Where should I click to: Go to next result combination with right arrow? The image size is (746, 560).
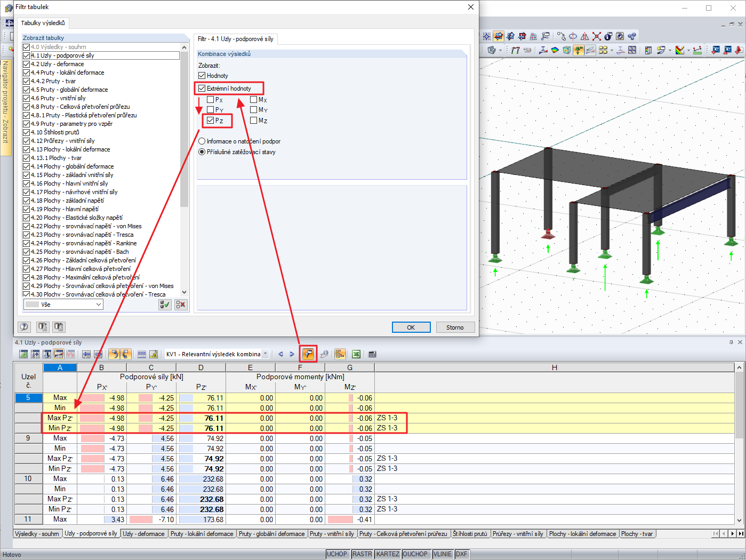pos(292,354)
